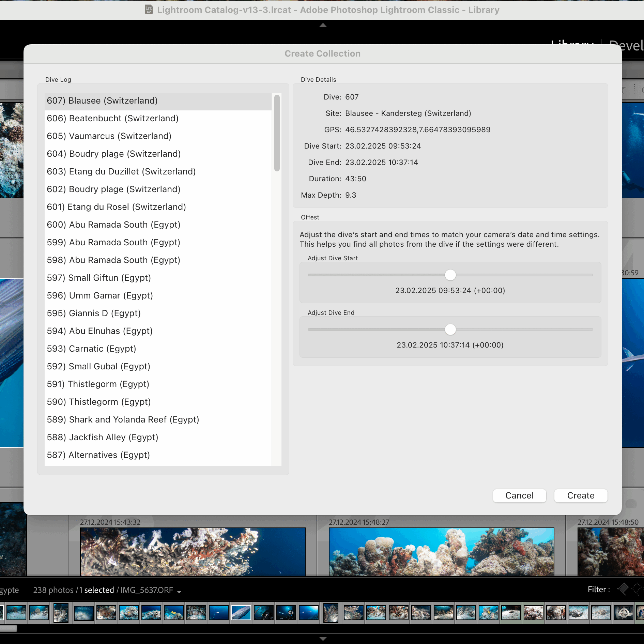Click the filmstrip horizontal scrollbar thumb
This screenshot has height=644, width=644.
coord(8,628)
